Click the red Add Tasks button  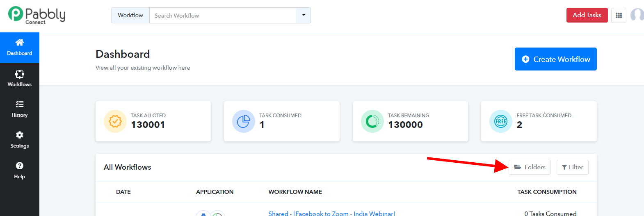587,15
